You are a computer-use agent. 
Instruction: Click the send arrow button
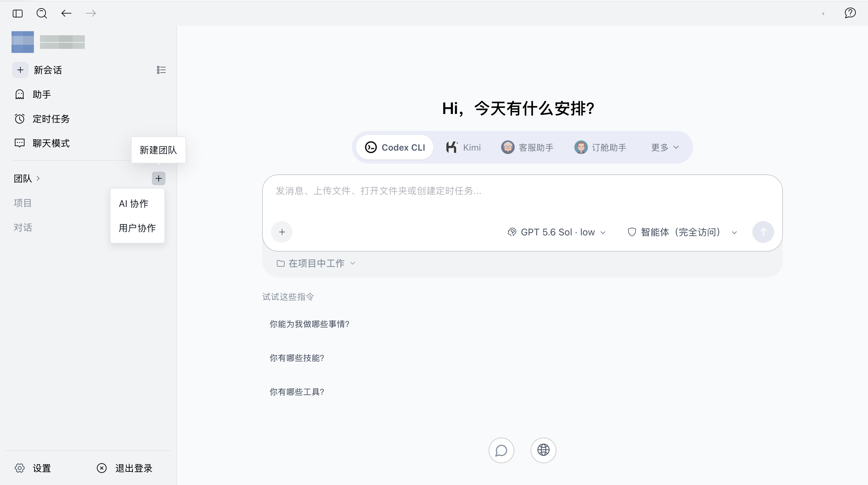coord(763,232)
